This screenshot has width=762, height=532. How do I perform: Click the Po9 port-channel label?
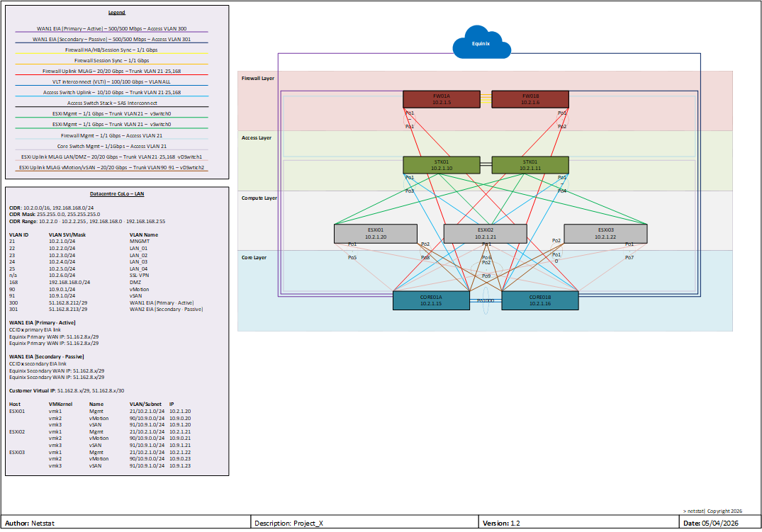[x=486, y=276]
